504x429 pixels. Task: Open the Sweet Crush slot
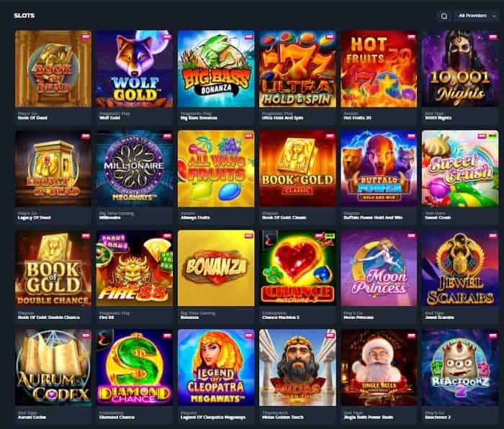pyautogui.click(x=460, y=168)
